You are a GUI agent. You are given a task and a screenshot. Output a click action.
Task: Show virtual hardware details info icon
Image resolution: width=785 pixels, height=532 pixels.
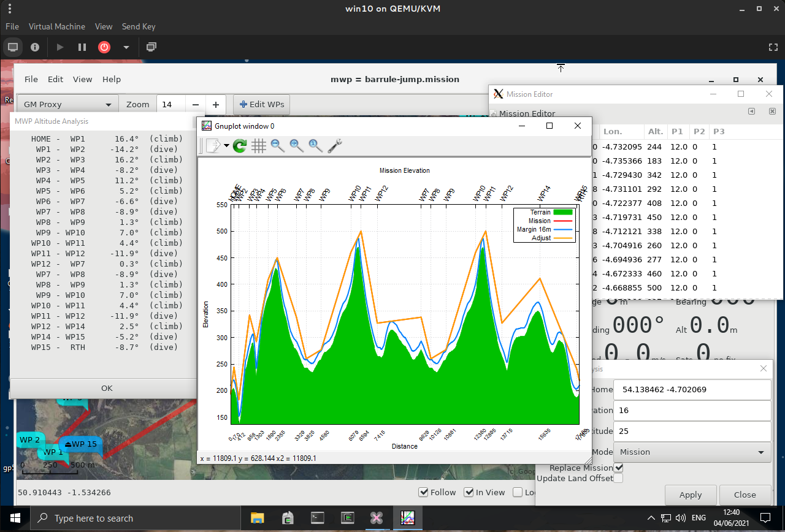coord(35,47)
